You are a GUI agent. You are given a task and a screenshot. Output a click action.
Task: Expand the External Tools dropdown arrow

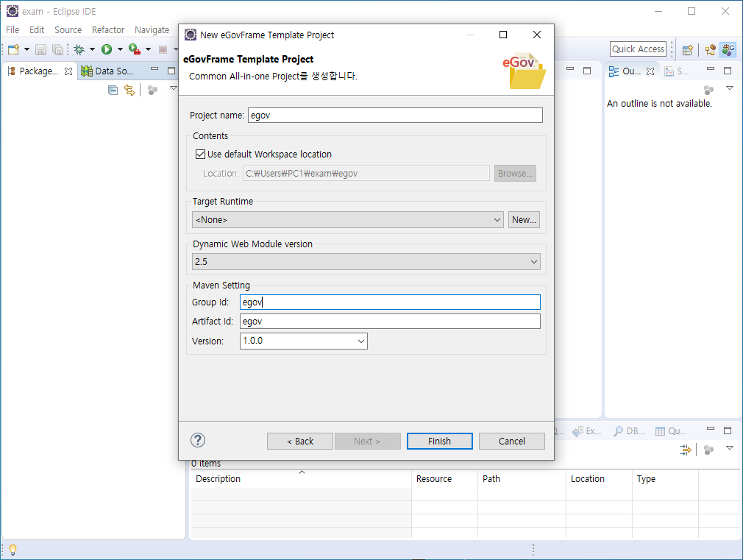[148, 49]
